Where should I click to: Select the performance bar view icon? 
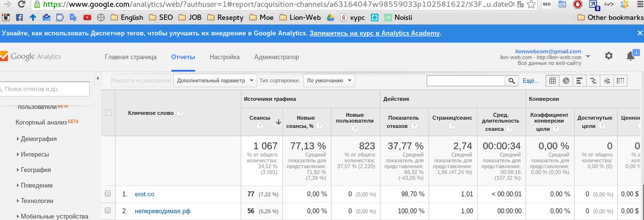point(580,80)
